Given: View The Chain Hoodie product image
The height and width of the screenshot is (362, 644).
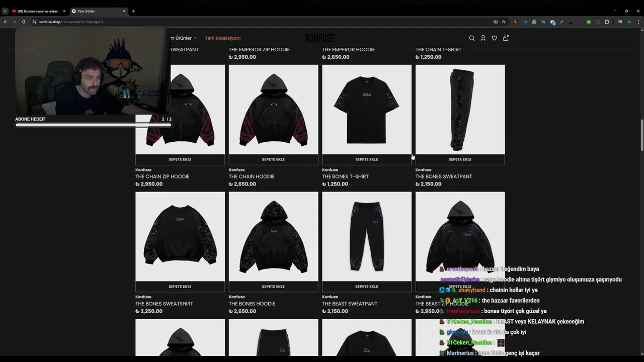Looking at the screenshot, I should (x=273, y=110).
